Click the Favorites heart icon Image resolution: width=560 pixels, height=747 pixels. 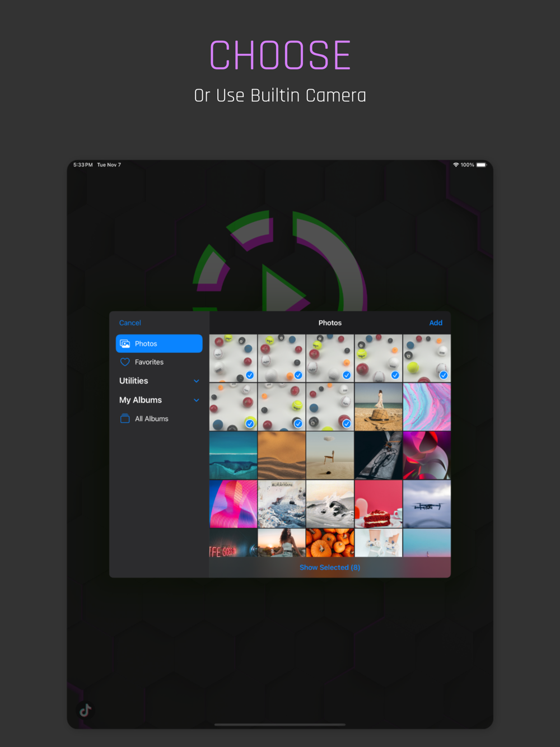(x=125, y=362)
